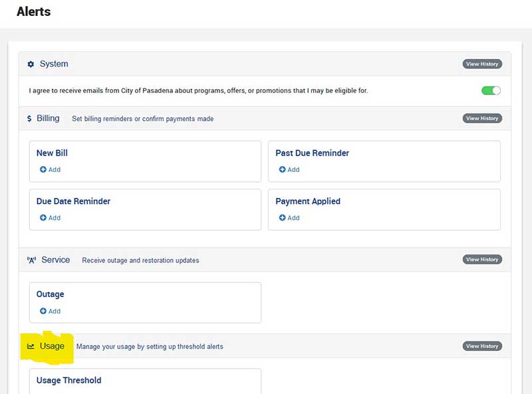This screenshot has height=394, width=532.
Task: Click the Usage chart icon
Action: [31, 346]
